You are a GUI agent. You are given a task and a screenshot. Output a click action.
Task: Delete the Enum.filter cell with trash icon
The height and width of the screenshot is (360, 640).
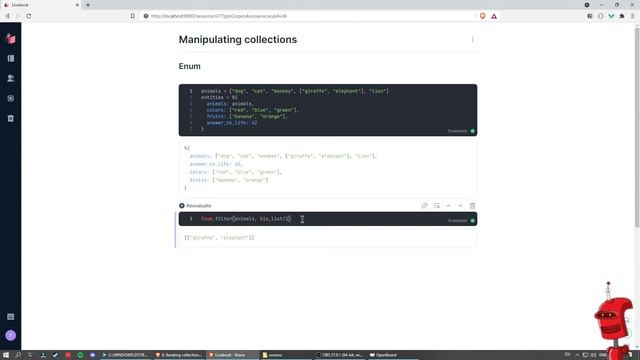pos(472,206)
